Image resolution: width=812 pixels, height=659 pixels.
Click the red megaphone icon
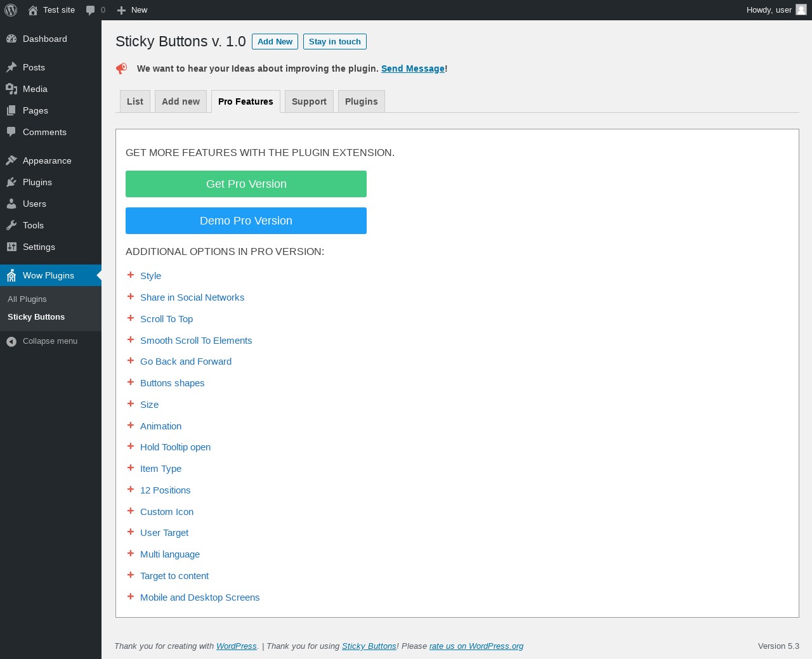click(x=121, y=69)
